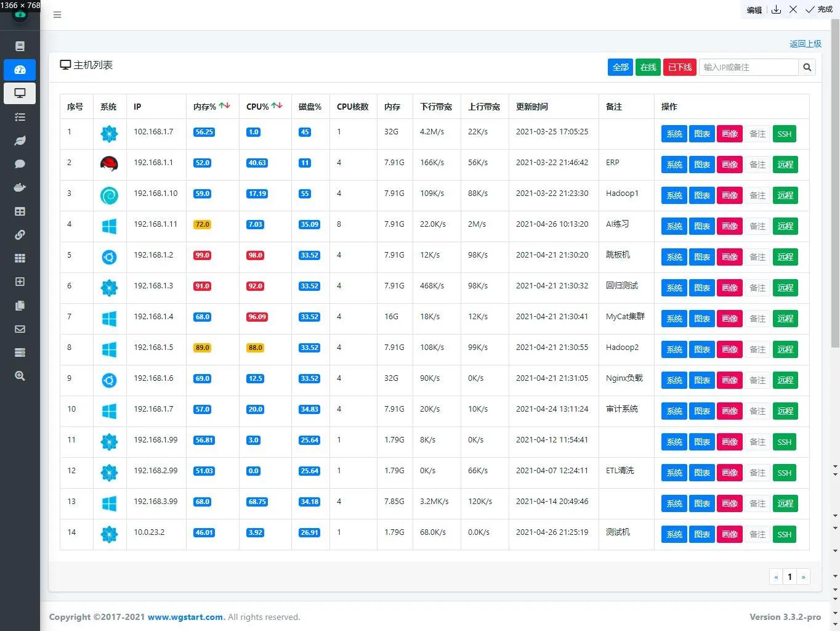
Task: Open the 返回上级 link
Action: [806, 44]
